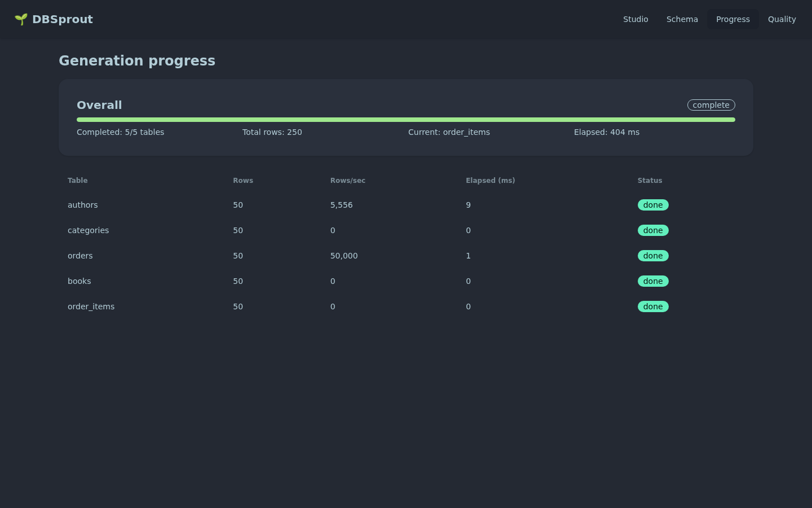
Task: Click the complete status badge
Action: pos(711,105)
